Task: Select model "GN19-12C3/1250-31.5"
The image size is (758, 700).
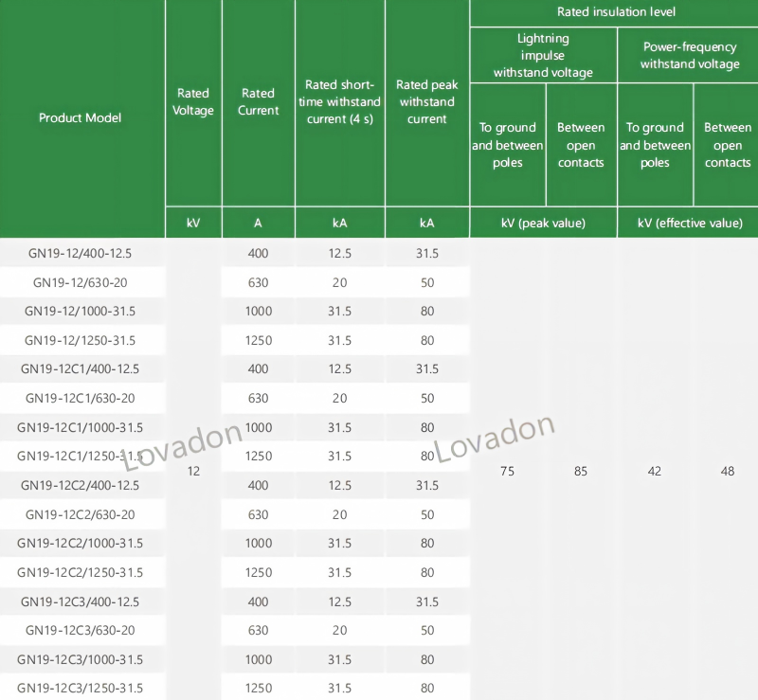Action: tap(80, 688)
